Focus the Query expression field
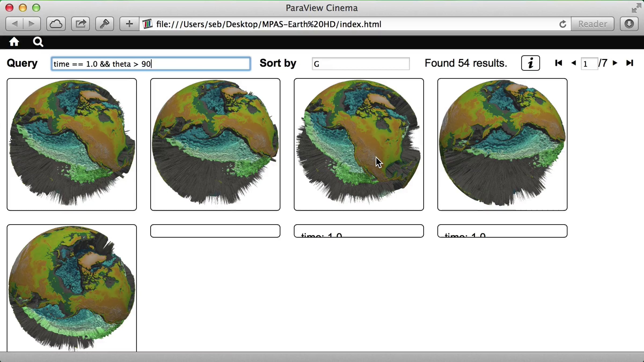644x362 pixels. click(x=151, y=64)
